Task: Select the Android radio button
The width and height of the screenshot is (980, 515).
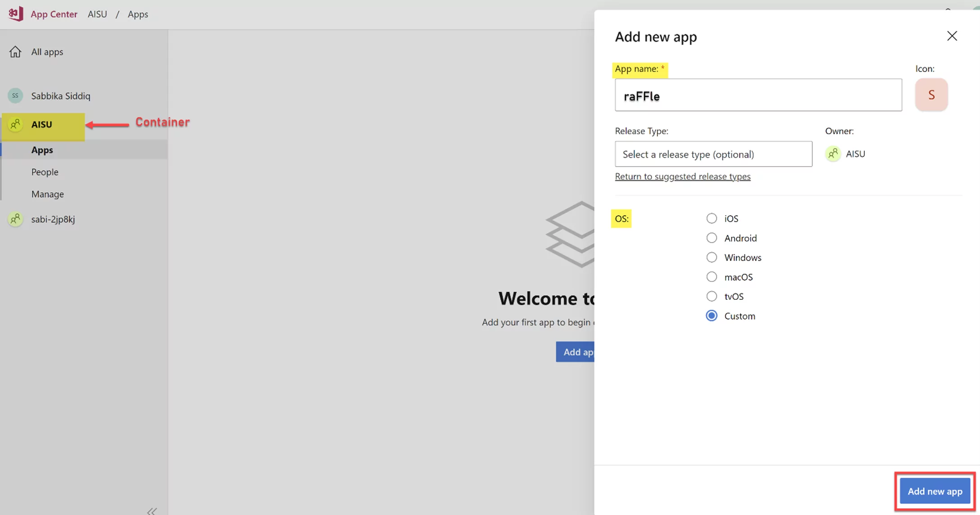Action: (711, 238)
